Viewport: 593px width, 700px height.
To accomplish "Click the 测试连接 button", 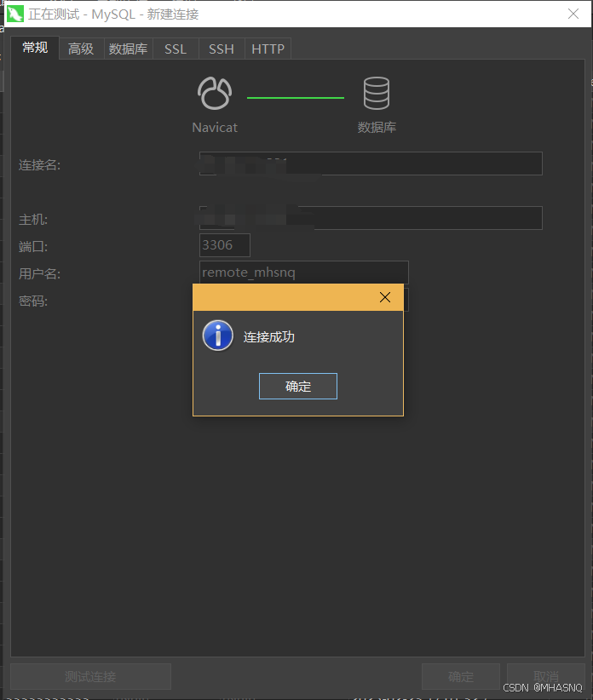I will tap(90, 676).
